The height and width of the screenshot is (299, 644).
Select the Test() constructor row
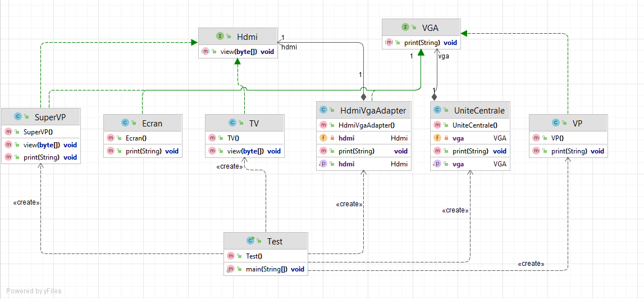[266, 256]
